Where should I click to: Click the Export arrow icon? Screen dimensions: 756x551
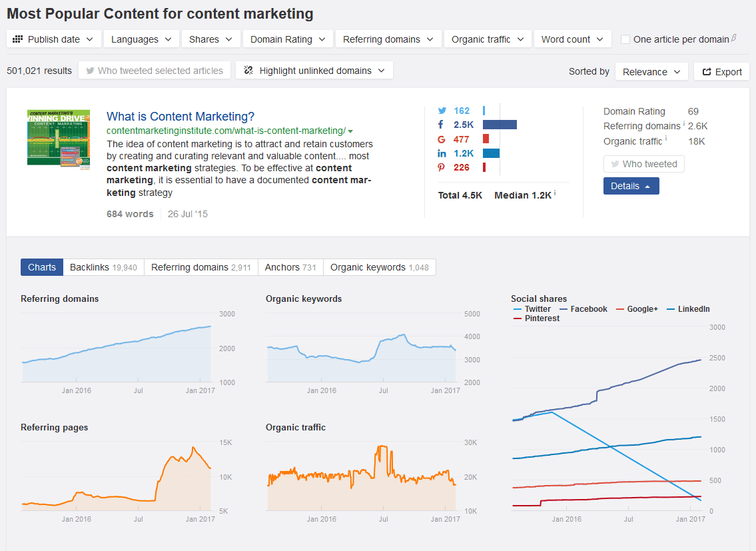coord(706,72)
